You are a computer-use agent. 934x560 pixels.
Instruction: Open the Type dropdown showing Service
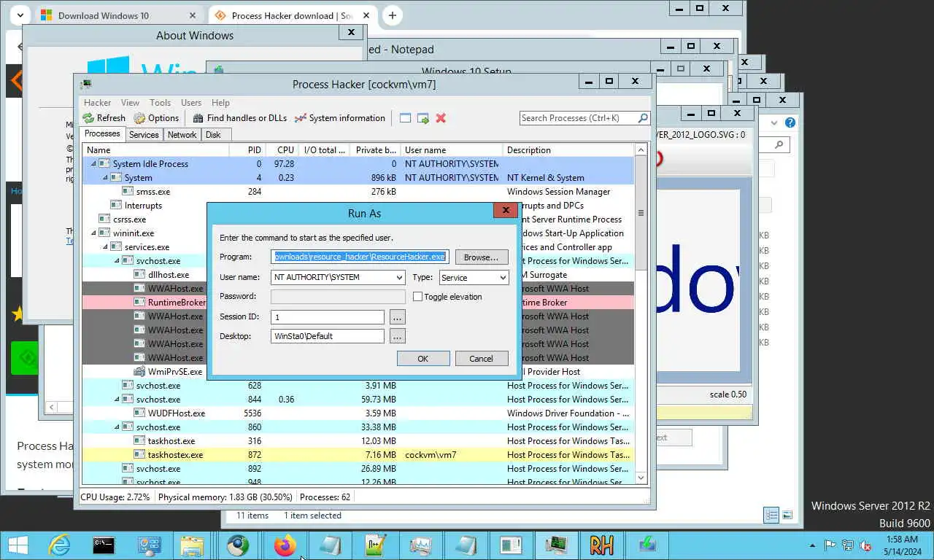point(503,277)
